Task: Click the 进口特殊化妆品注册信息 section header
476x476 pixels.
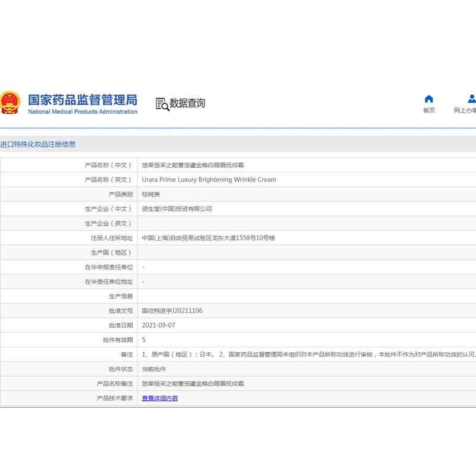Action: point(37,144)
